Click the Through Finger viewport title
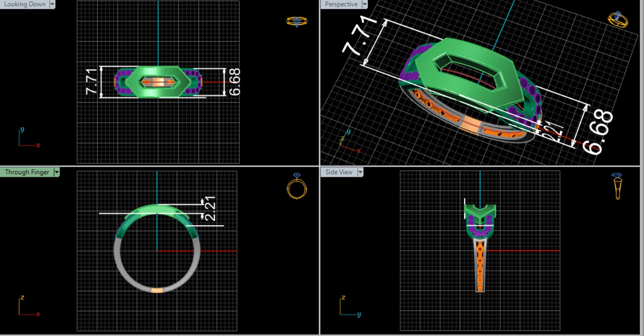 pyautogui.click(x=27, y=172)
